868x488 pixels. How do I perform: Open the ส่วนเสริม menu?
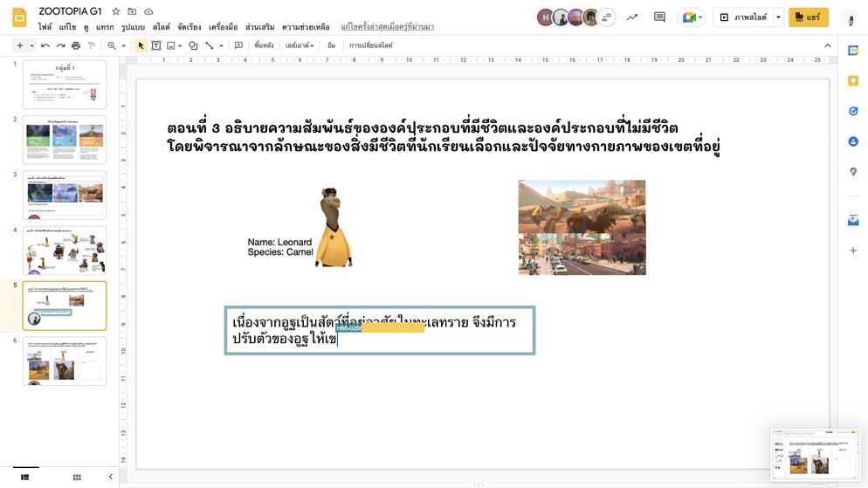pyautogui.click(x=259, y=26)
